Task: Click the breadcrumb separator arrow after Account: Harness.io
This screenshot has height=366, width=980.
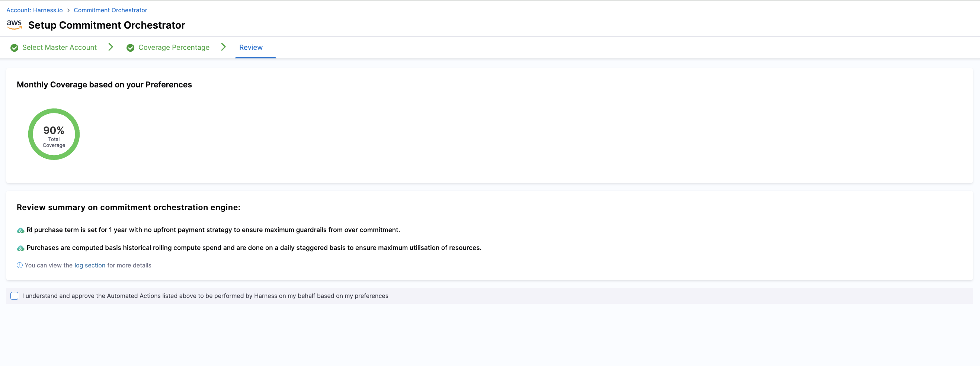Action: [68, 10]
